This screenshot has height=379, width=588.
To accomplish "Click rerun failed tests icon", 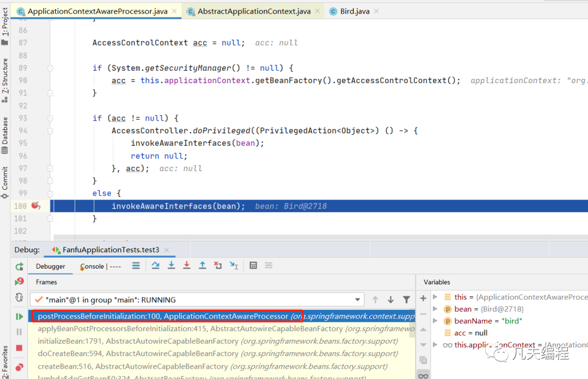I will click(x=20, y=282).
